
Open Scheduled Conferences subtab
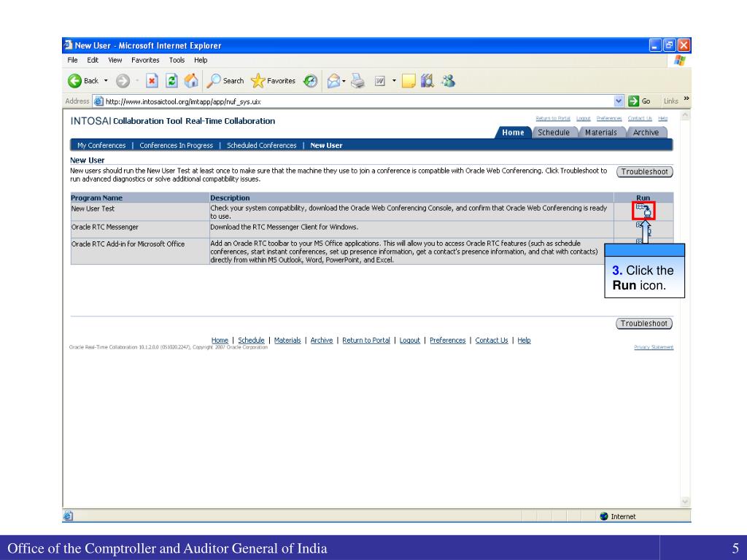(262, 145)
